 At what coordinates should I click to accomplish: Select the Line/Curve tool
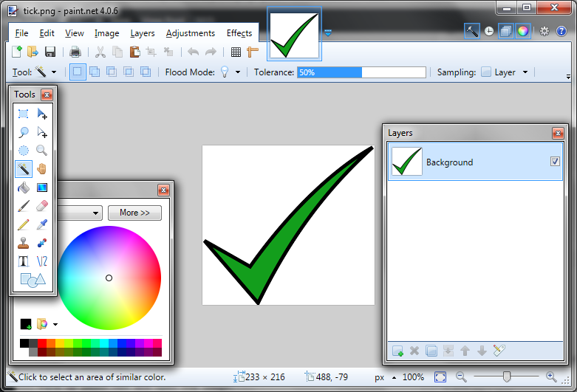tap(42, 261)
